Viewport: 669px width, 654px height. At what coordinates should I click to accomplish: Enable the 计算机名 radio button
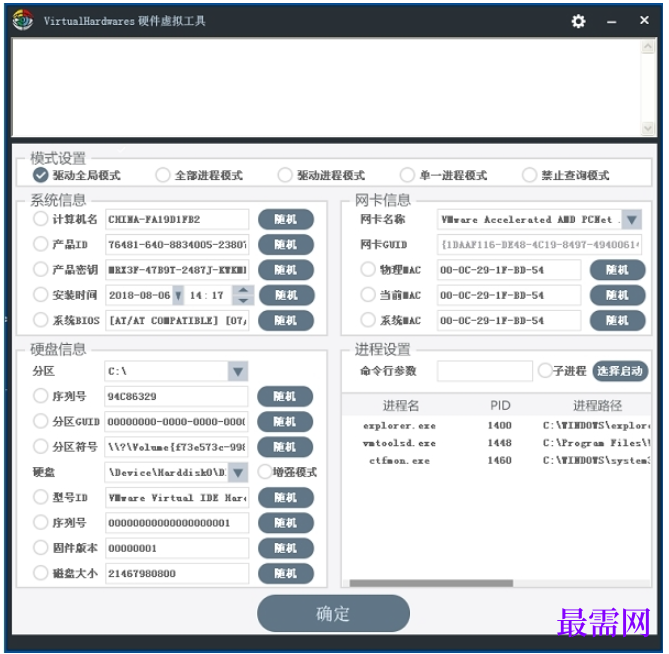point(41,219)
